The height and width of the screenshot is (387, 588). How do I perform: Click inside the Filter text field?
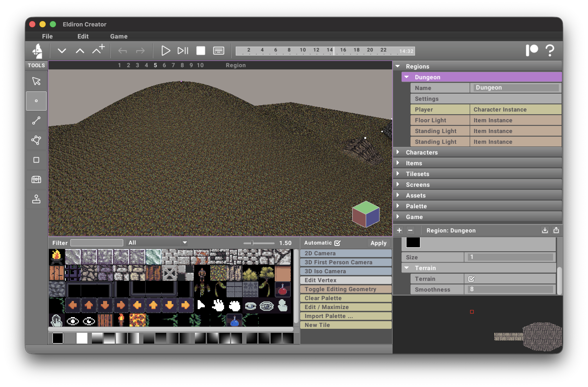[x=97, y=243]
